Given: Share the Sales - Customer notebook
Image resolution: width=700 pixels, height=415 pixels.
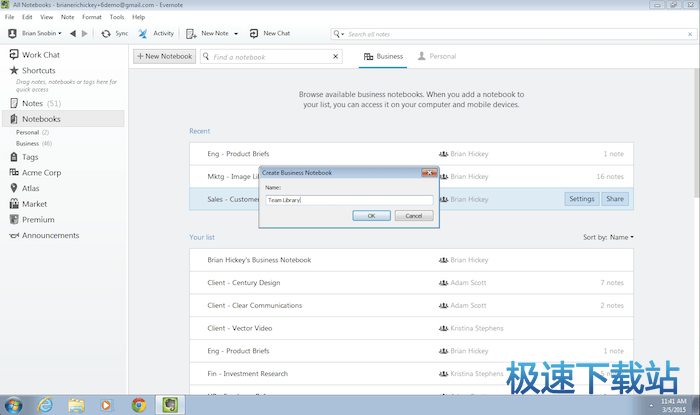Looking at the screenshot, I should click(x=615, y=199).
